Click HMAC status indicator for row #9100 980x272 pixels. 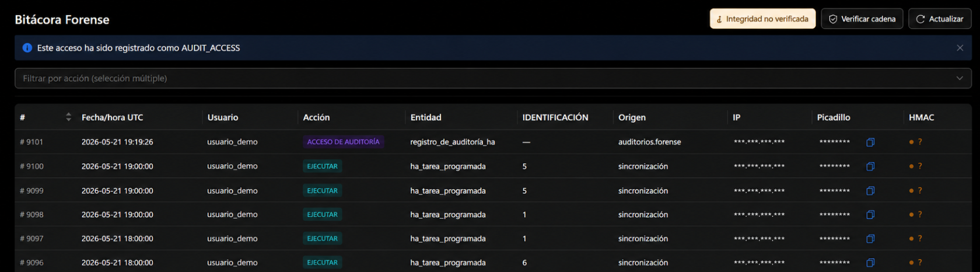coord(915,166)
